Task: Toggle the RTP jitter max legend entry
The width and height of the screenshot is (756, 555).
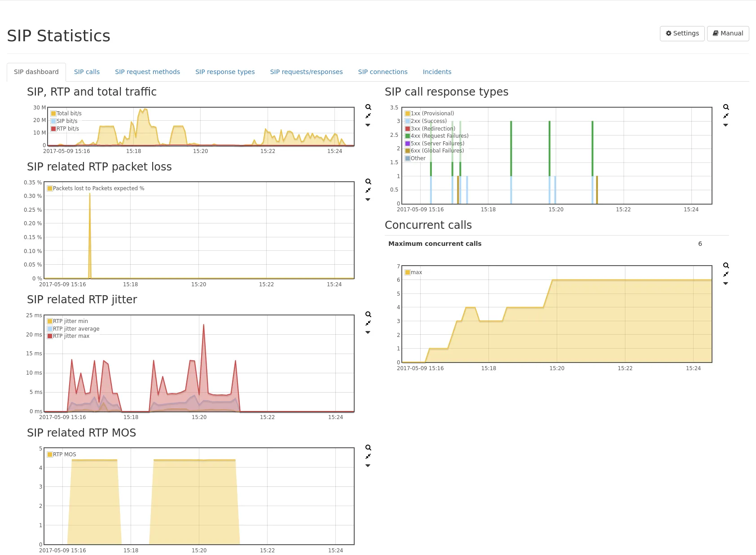Action: point(71,336)
